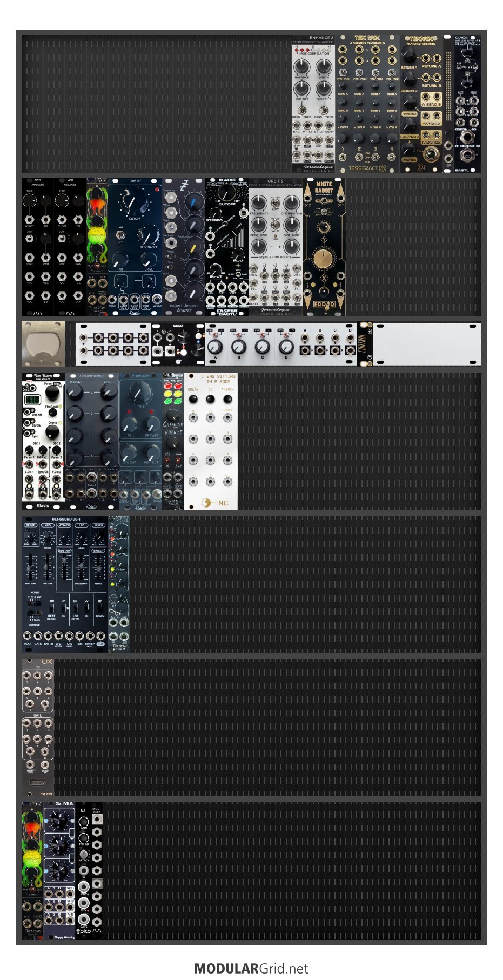Select the 4 CV Channel Mixer module

point(92,441)
